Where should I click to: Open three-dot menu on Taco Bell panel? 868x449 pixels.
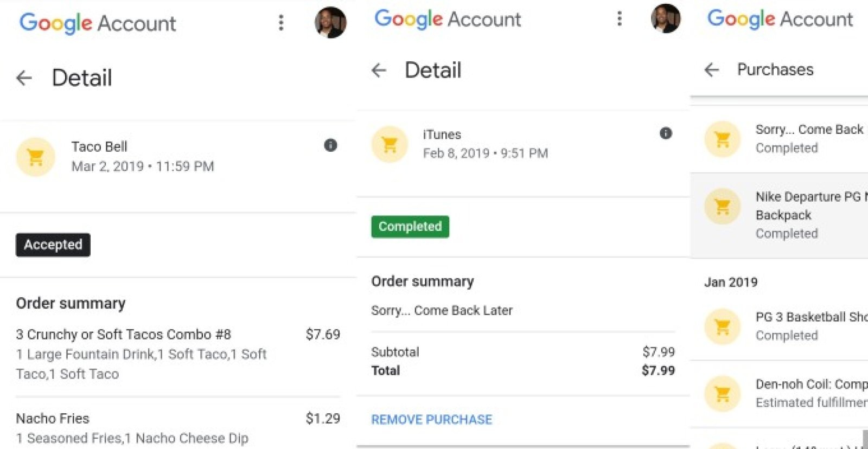coord(281,23)
